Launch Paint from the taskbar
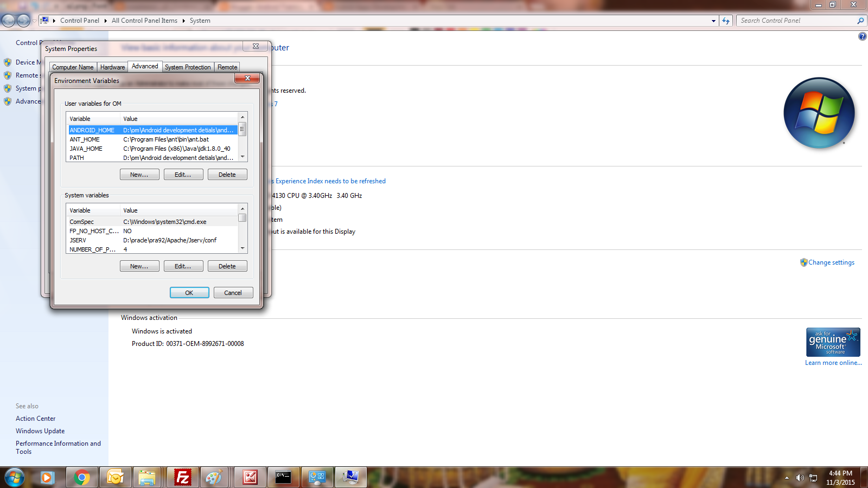The image size is (868, 488). tap(215, 477)
